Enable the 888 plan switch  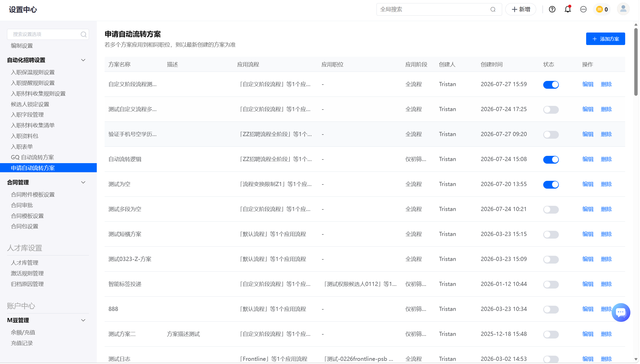pyautogui.click(x=551, y=309)
